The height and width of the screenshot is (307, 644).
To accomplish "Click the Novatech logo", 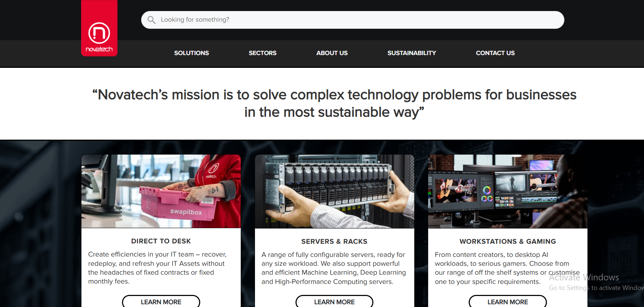I will pos(99,28).
